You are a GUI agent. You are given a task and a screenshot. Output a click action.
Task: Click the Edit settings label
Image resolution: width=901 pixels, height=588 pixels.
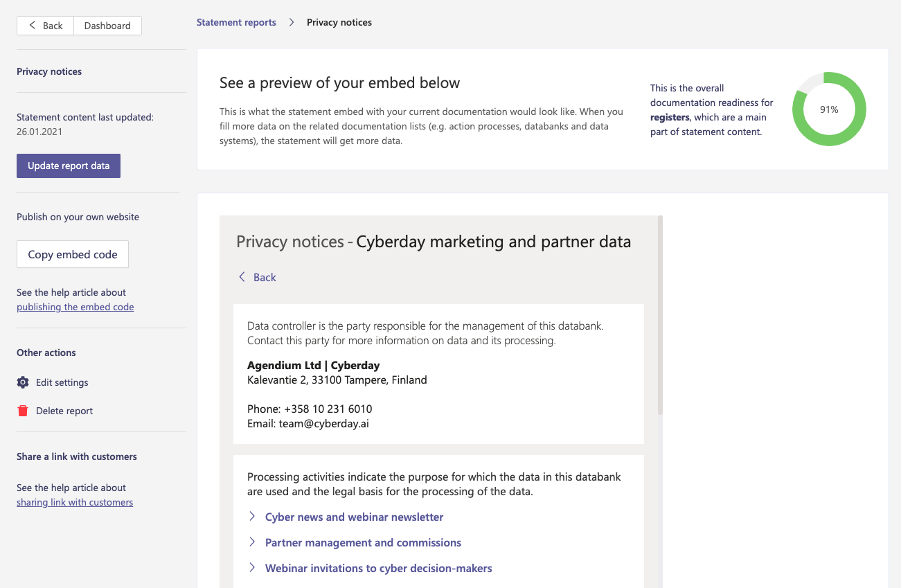[62, 382]
